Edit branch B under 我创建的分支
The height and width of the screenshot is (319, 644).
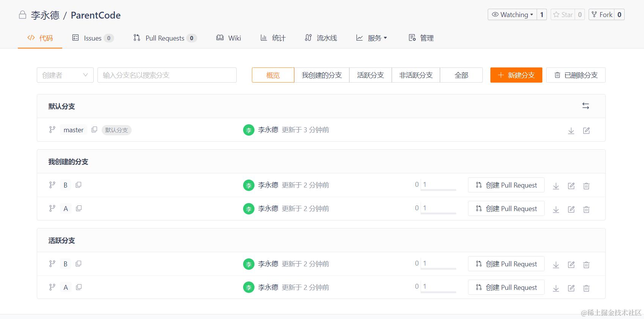(571, 186)
